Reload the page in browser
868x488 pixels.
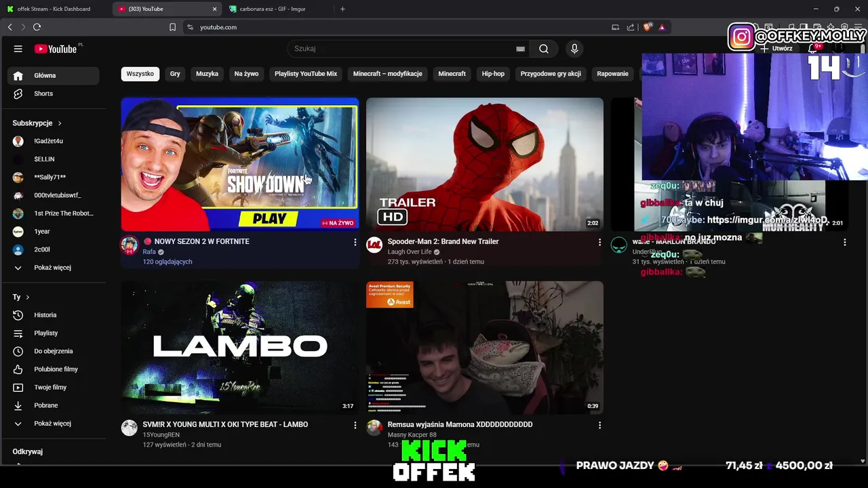pyautogui.click(x=37, y=27)
